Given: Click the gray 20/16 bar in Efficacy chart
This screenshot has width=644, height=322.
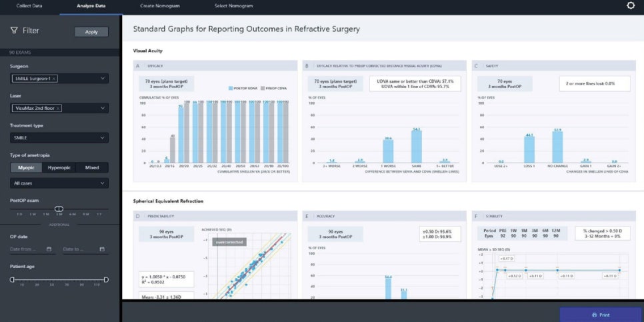Looking at the screenshot, I should (x=173, y=150).
